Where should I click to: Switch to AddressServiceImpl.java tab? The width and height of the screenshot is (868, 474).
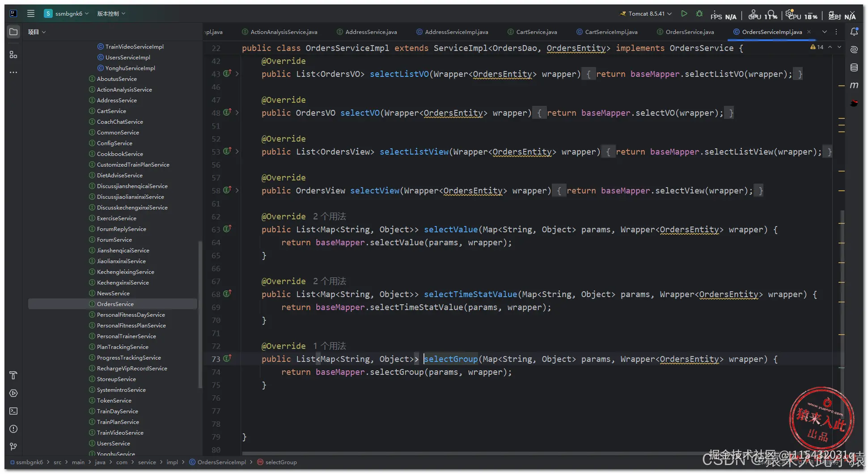(x=452, y=32)
